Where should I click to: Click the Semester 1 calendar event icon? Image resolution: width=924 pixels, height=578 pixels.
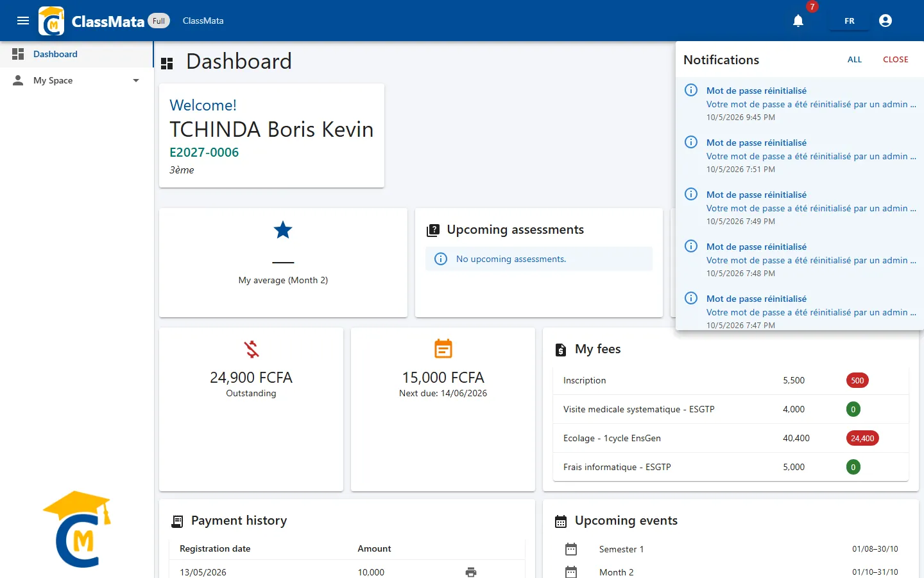tap(571, 549)
